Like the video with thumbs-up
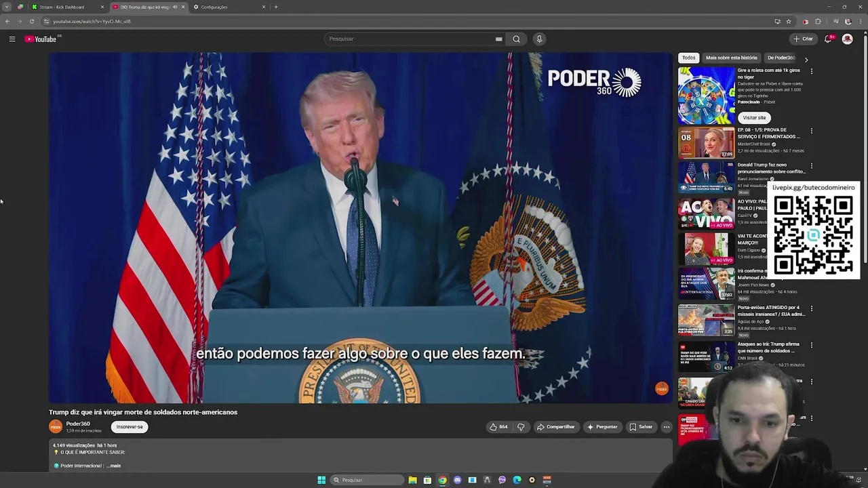The width and height of the screenshot is (868, 488). [498, 427]
